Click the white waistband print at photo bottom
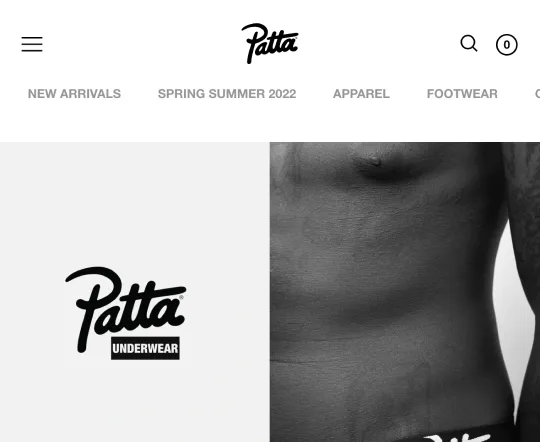Viewport: 540px width, 442px height. (458, 438)
